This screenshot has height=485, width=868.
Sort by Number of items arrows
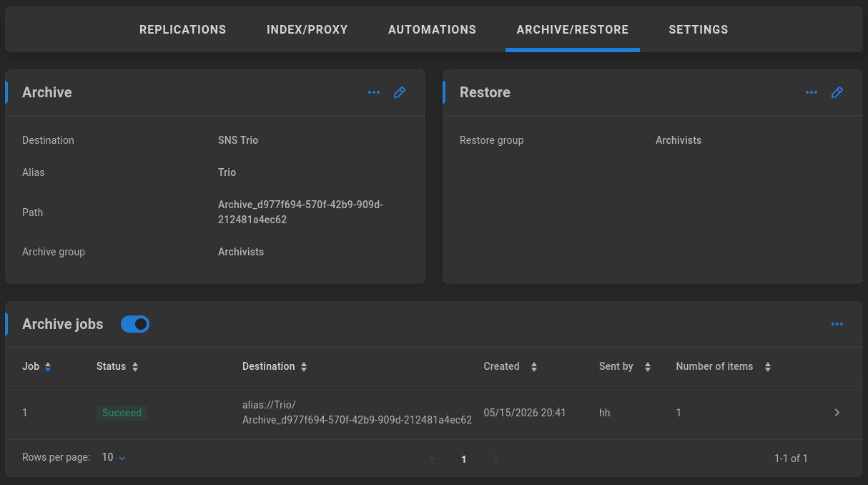768,367
